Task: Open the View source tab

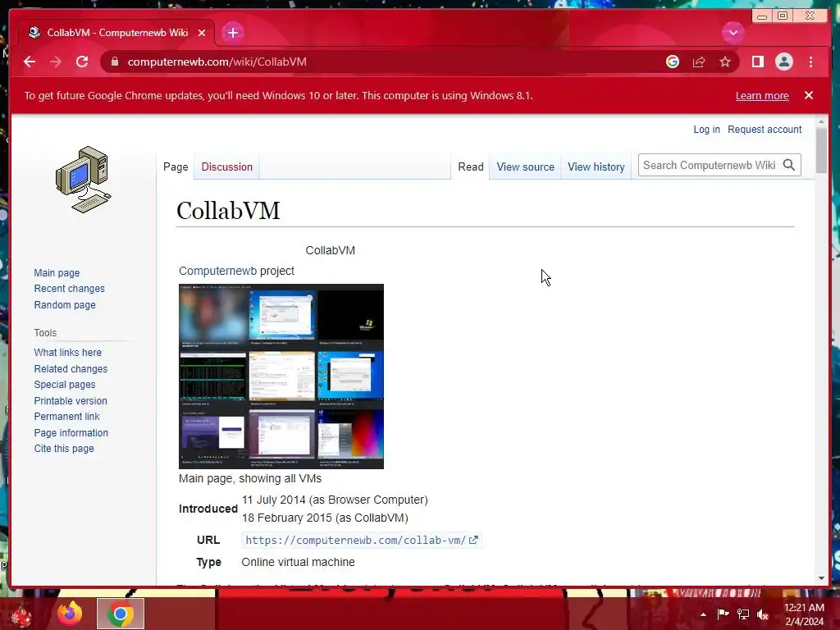Action: (x=525, y=167)
